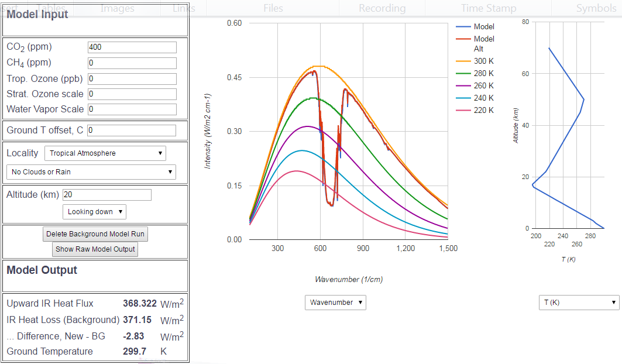
Task: Click Show Raw Model Output button
Action: coord(95,249)
